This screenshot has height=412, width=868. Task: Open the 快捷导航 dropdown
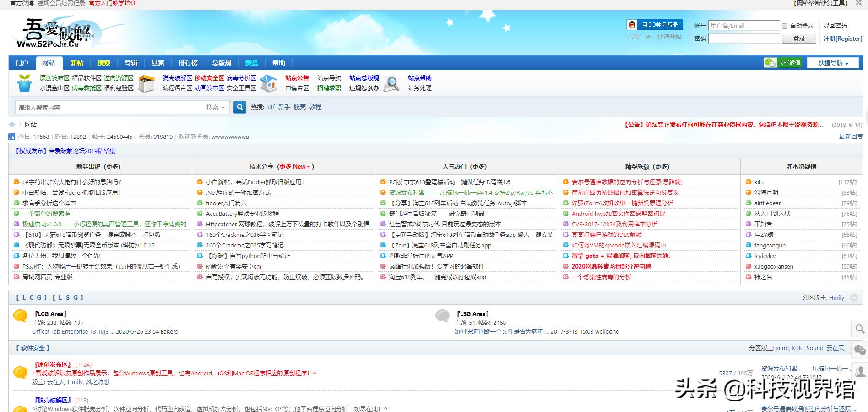[x=834, y=63]
